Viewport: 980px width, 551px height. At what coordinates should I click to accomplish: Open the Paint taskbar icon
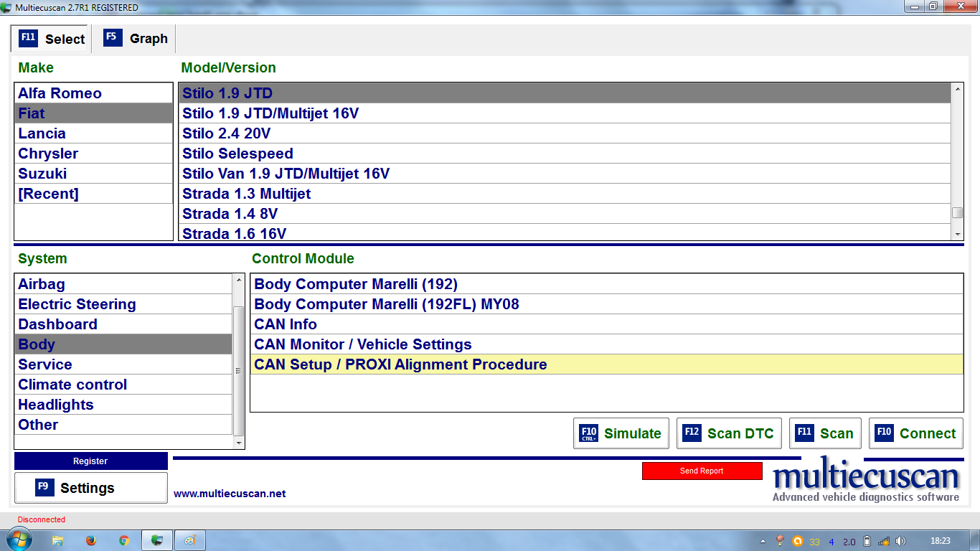click(x=190, y=540)
